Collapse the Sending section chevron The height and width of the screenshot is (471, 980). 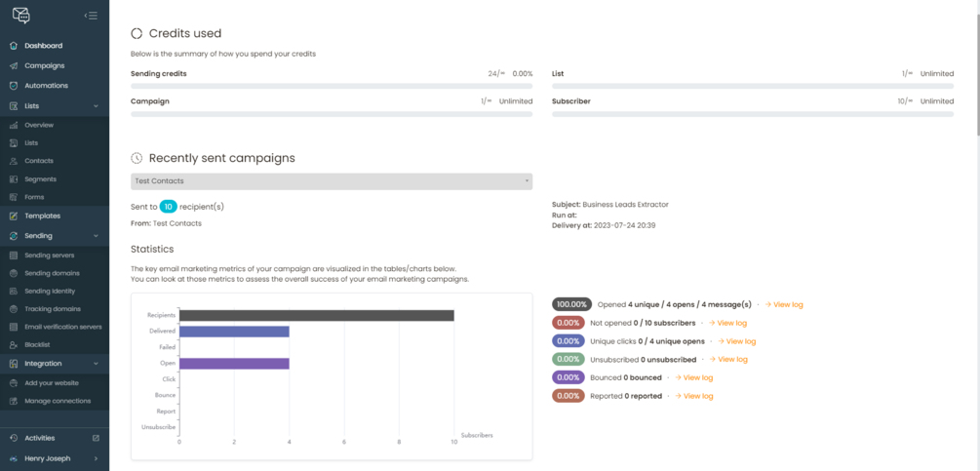point(96,236)
